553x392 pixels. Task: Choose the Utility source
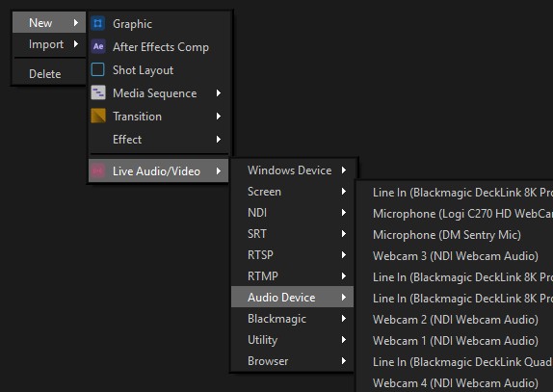click(292, 340)
